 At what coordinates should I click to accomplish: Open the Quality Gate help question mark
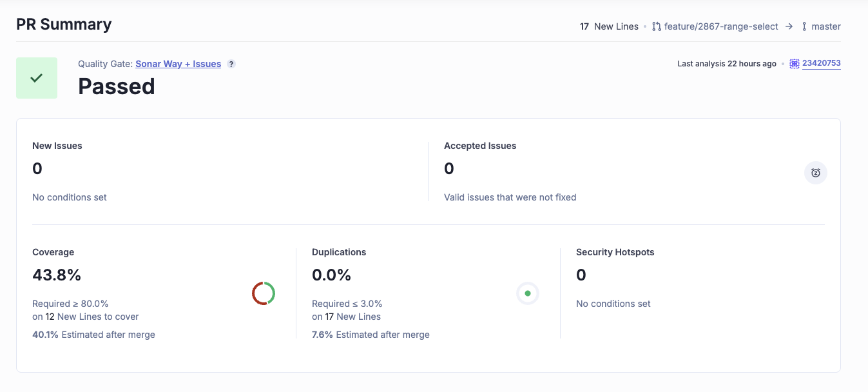[x=231, y=64]
